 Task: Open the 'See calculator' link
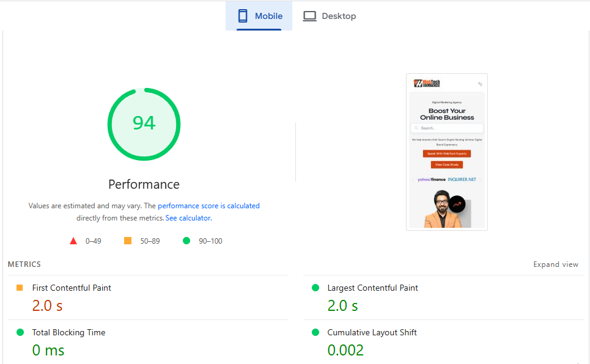[188, 218]
